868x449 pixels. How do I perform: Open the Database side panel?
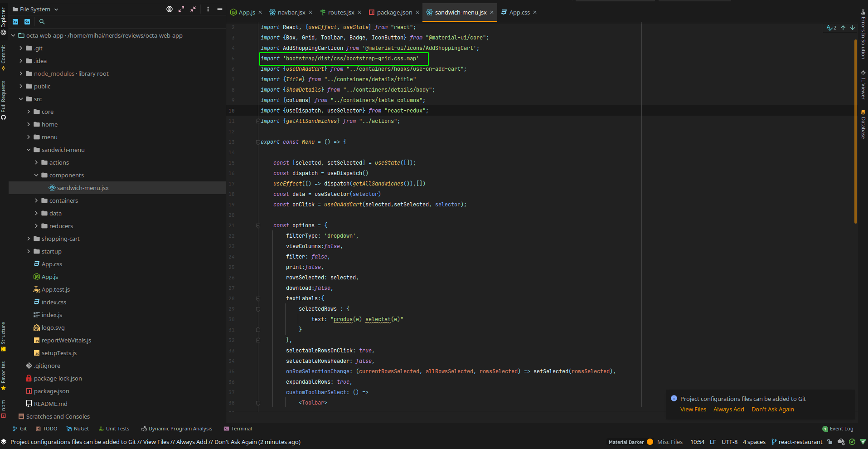(863, 124)
